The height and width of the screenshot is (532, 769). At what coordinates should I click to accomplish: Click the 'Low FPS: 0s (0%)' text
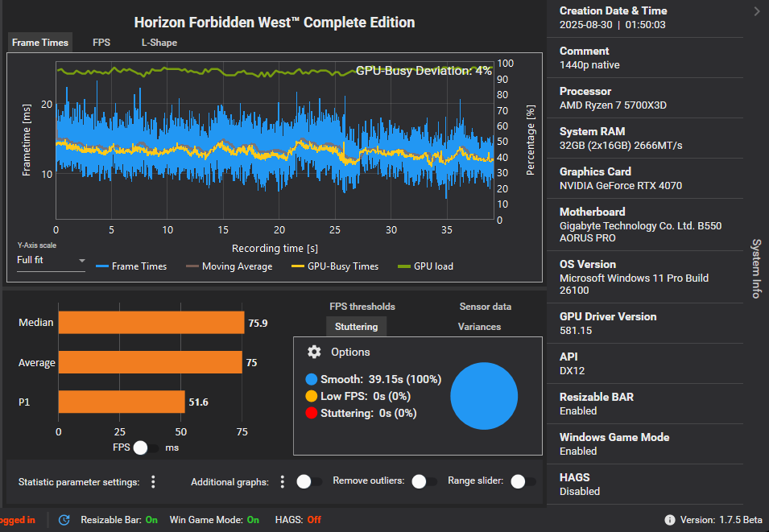click(x=366, y=396)
